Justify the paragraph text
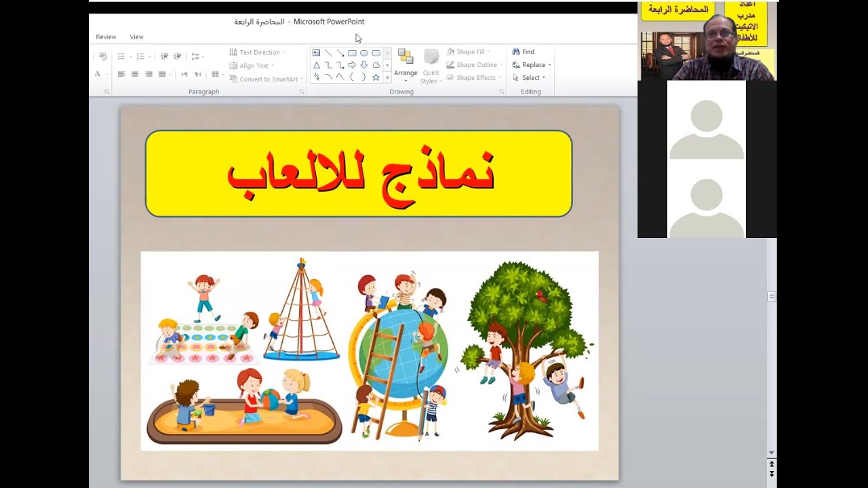 (162, 74)
